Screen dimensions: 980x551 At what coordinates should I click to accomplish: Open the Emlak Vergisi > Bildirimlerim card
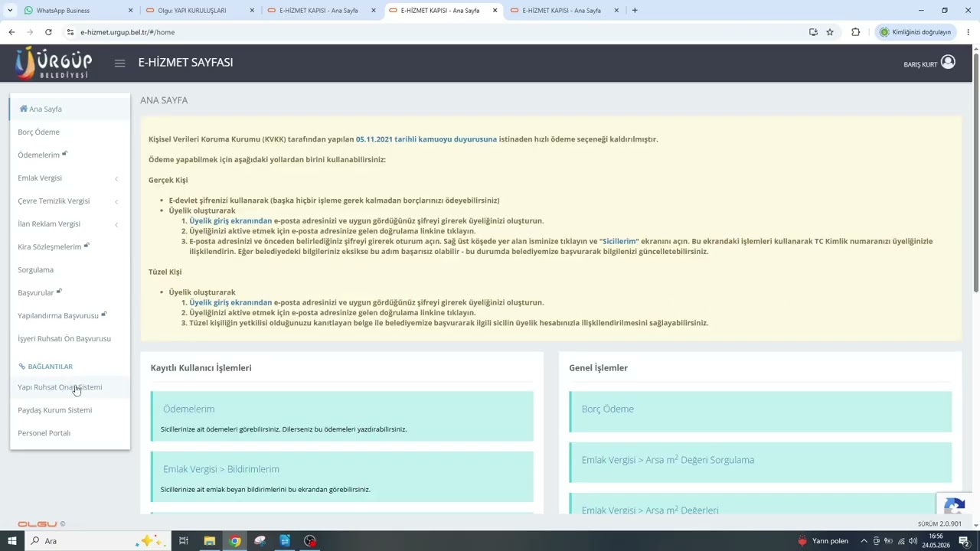(x=342, y=477)
